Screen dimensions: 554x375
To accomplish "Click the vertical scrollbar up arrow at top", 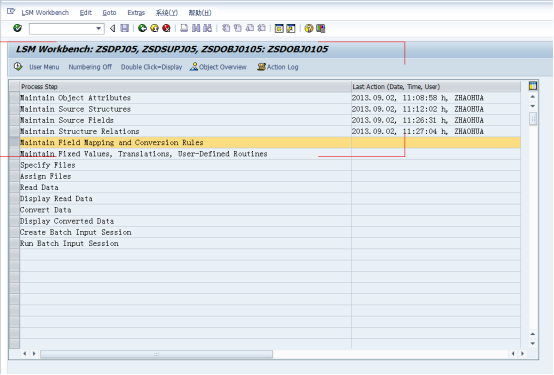I will [x=533, y=96].
